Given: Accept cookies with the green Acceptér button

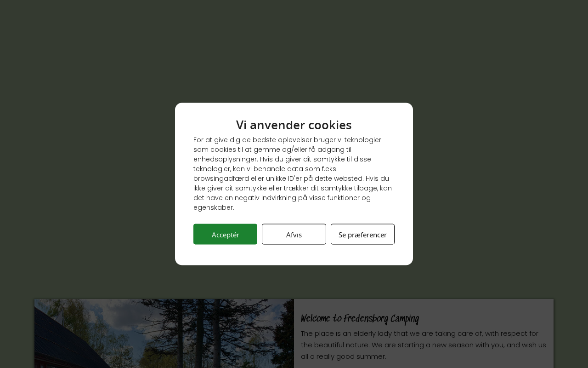Looking at the screenshot, I should point(225,234).
